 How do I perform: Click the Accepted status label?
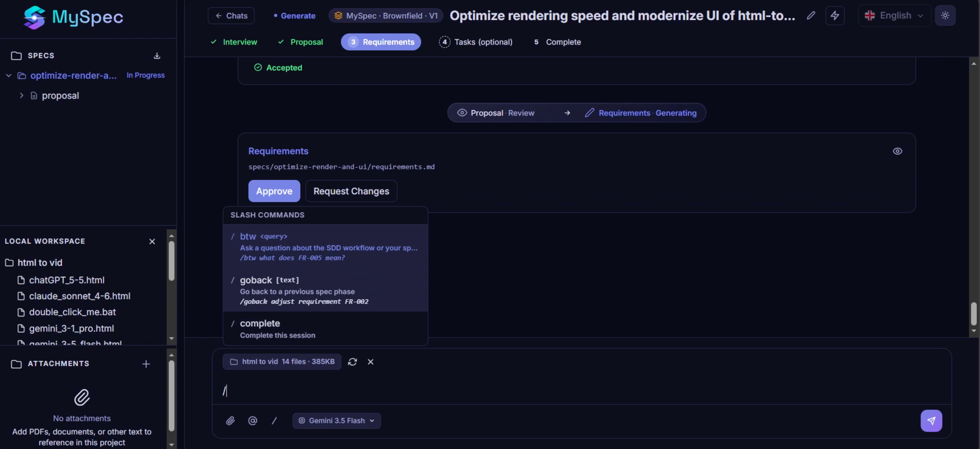(278, 68)
